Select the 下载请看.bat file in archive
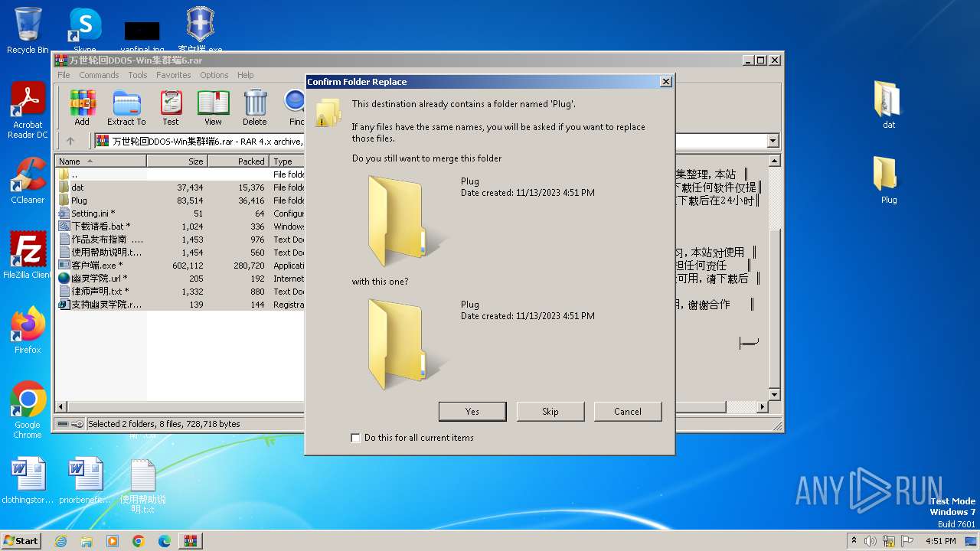Image resolution: width=980 pixels, height=551 pixels. pos(180,227)
